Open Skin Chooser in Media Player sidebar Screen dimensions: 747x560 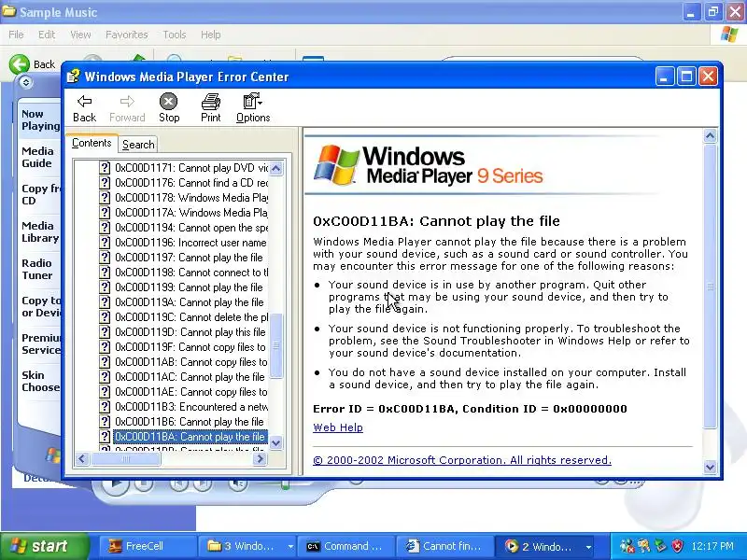pyautogui.click(x=40, y=381)
